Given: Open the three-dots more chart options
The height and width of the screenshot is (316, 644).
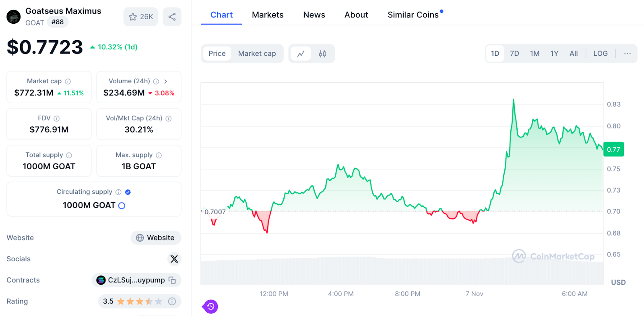Looking at the screenshot, I should (x=627, y=53).
